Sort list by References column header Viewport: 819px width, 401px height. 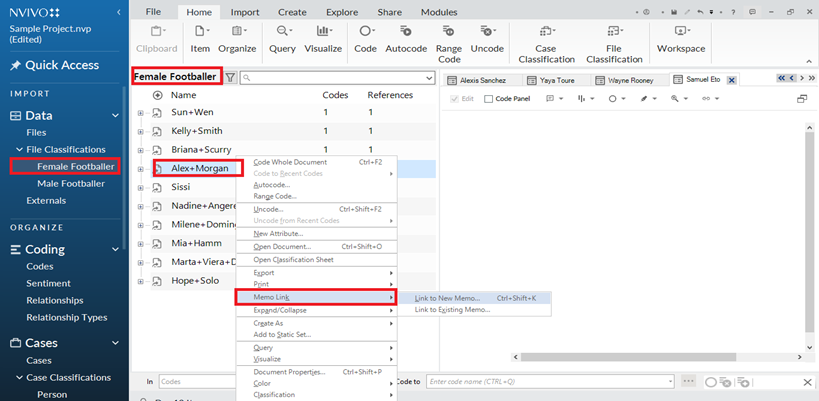click(390, 95)
